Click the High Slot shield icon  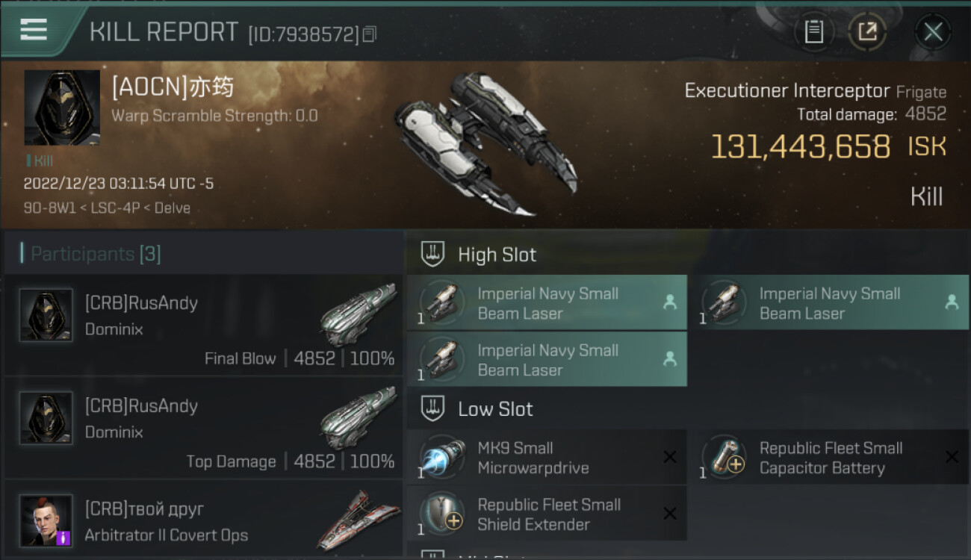click(x=433, y=255)
